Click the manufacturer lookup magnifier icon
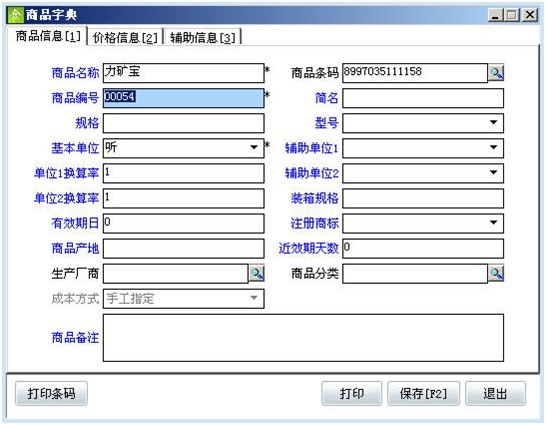This screenshot has height=425, width=546. pos(257,274)
